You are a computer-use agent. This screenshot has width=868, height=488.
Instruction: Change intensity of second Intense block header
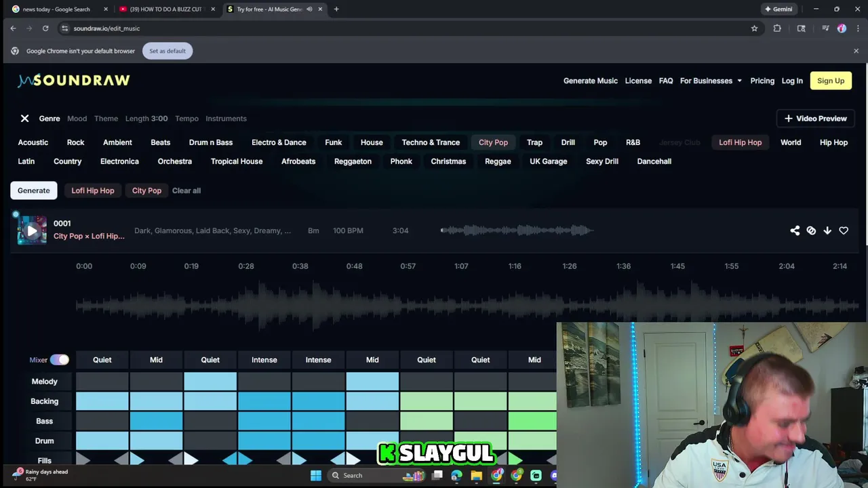pyautogui.click(x=318, y=360)
